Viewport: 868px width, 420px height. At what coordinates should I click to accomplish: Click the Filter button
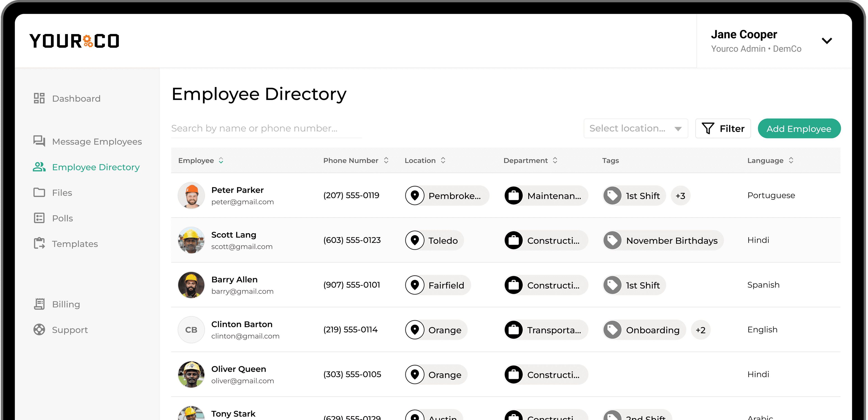click(723, 128)
